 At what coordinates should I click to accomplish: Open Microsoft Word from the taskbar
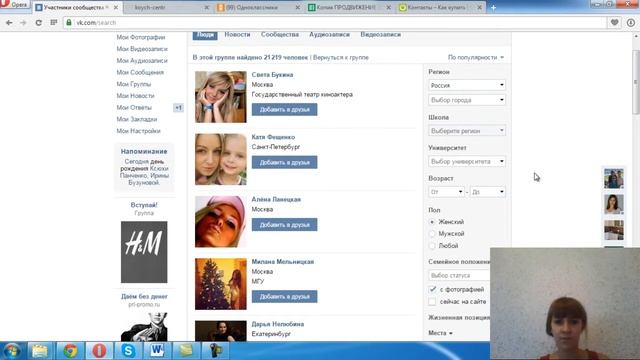click(158, 351)
